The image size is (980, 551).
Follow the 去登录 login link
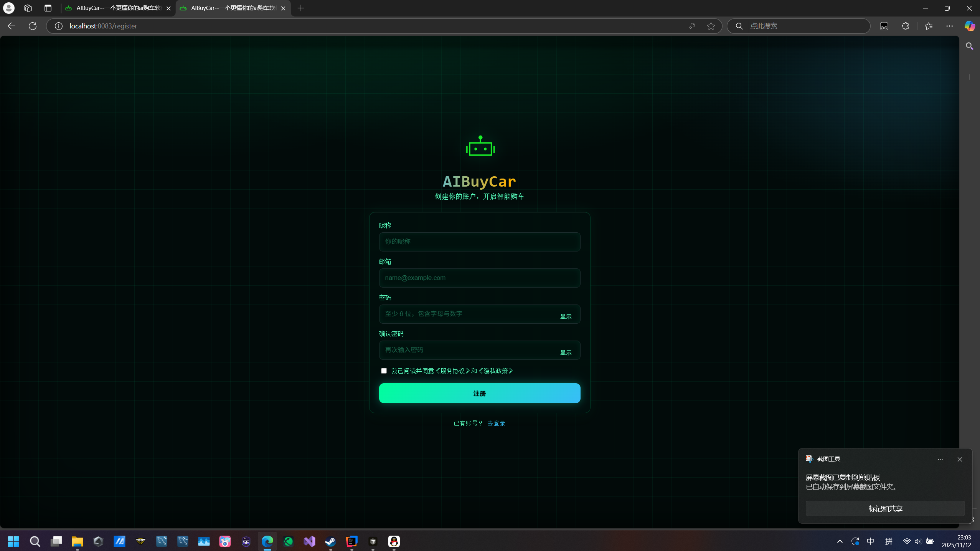(496, 423)
